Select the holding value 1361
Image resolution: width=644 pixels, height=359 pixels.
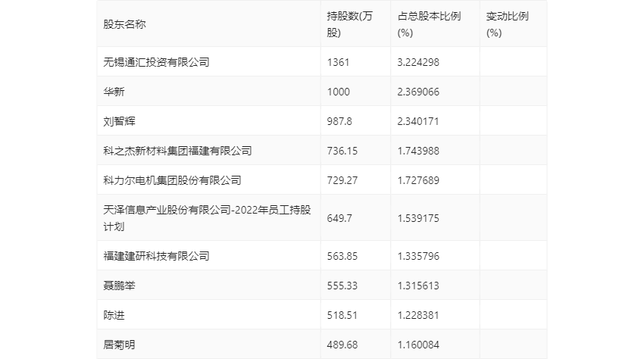(338, 62)
